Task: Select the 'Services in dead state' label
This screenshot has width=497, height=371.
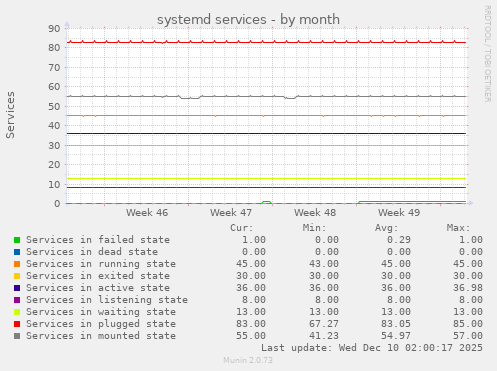Action: pos(92,252)
